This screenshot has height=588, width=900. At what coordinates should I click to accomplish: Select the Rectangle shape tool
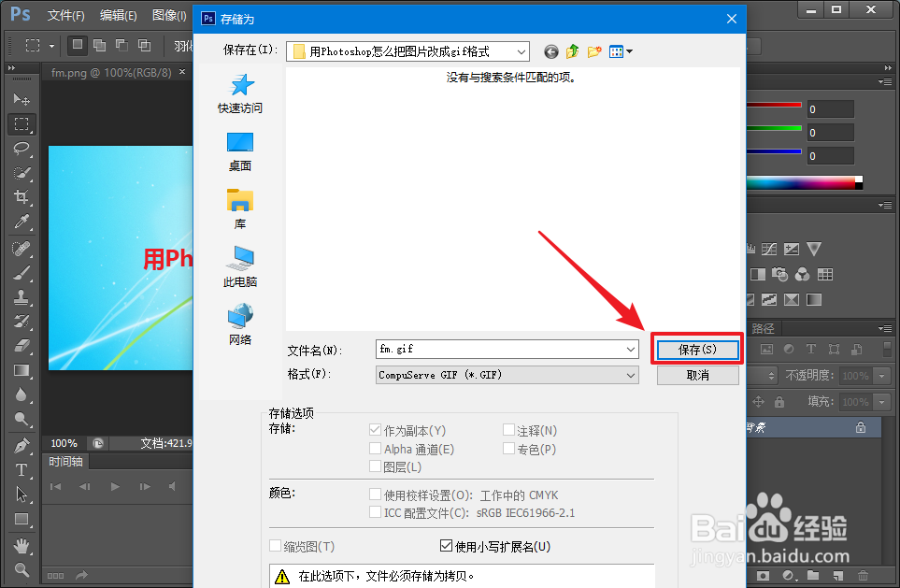[21, 519]
